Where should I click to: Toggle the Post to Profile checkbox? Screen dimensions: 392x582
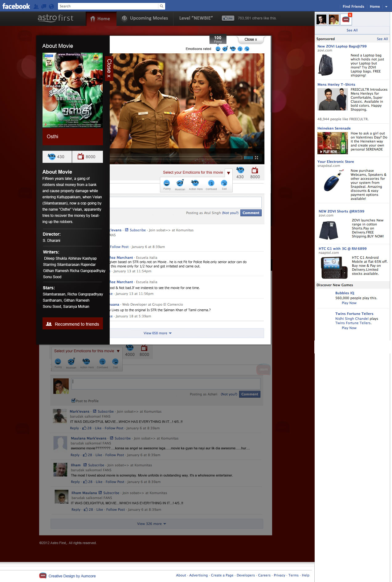[x=73, y=401]
